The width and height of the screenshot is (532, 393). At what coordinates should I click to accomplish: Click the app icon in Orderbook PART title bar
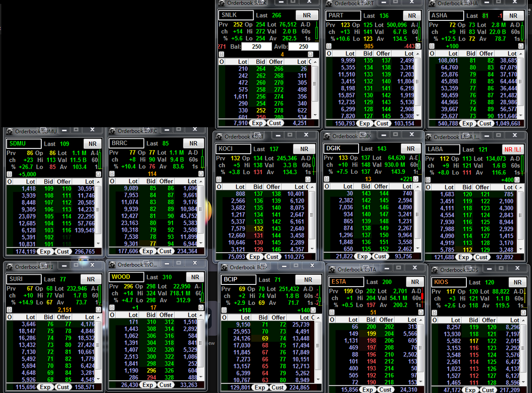(329, 3)
